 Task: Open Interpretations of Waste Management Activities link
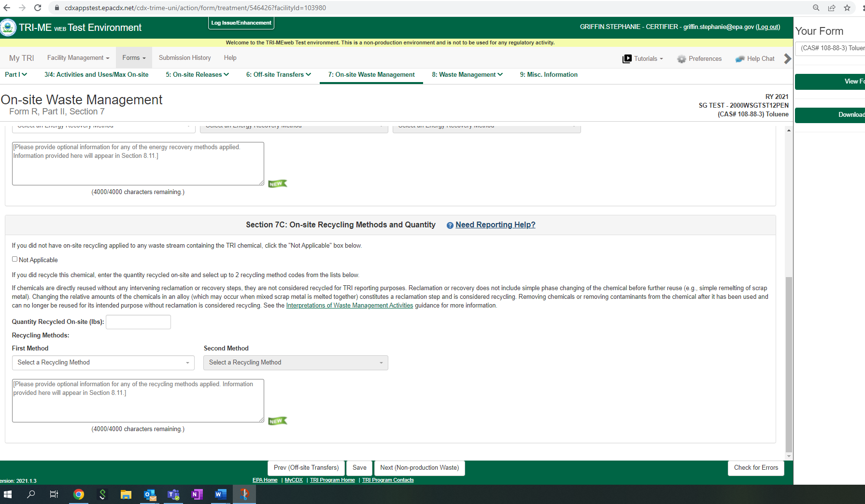(349, 306)
